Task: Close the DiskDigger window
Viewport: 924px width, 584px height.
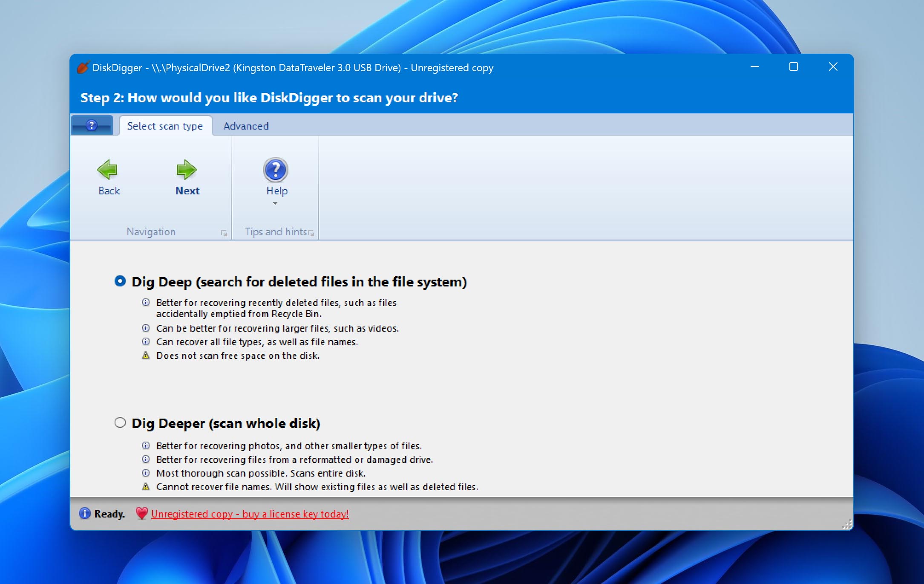Action: (833, 67)
